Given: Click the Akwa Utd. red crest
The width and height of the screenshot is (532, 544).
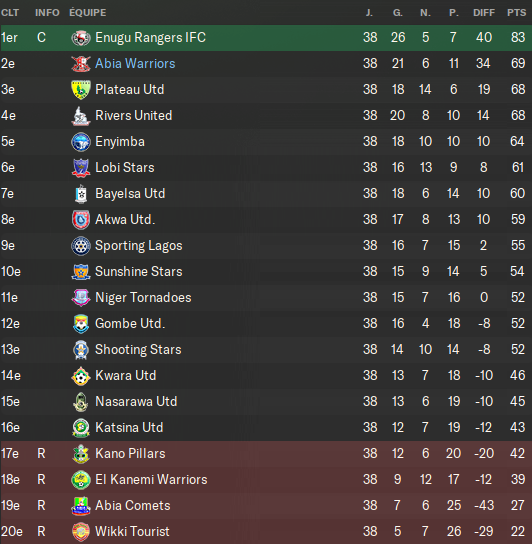Looking at the screenshot, I should click(81, 220).
